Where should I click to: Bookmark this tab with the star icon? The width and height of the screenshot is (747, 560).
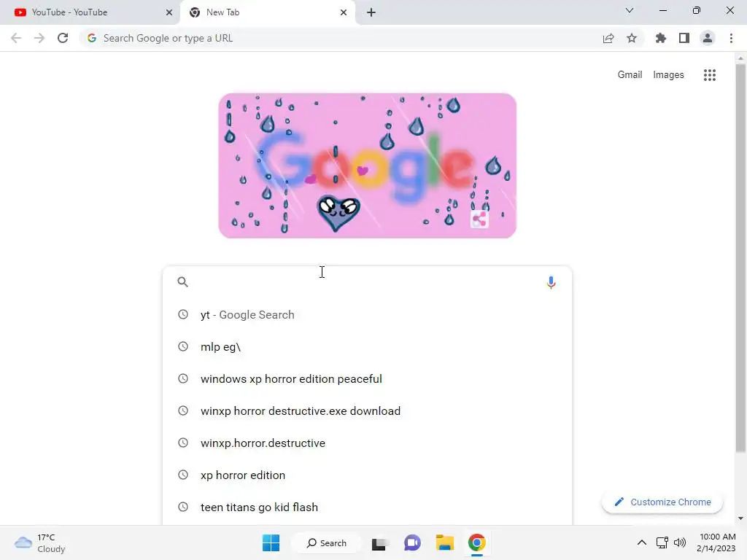pos(632,38)
